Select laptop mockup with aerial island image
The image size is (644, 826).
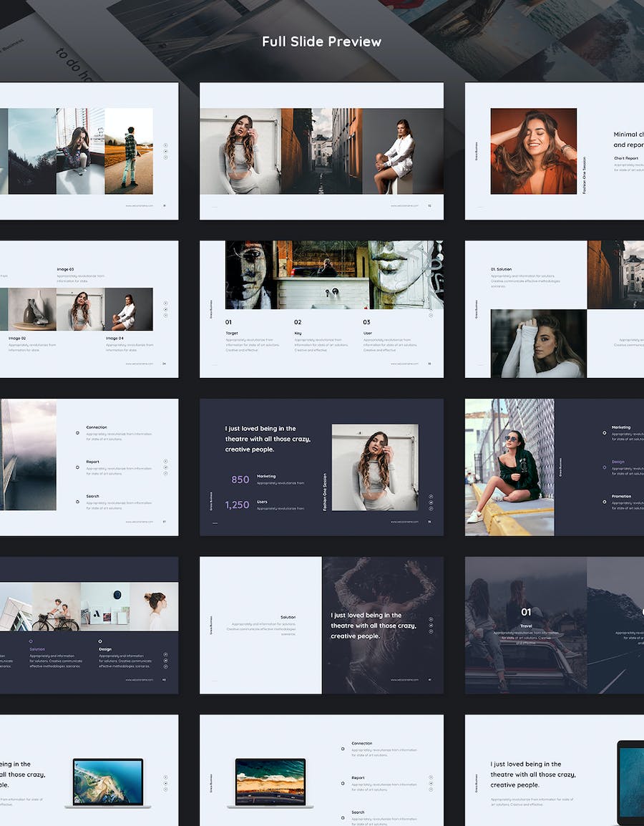coord(107,782)
